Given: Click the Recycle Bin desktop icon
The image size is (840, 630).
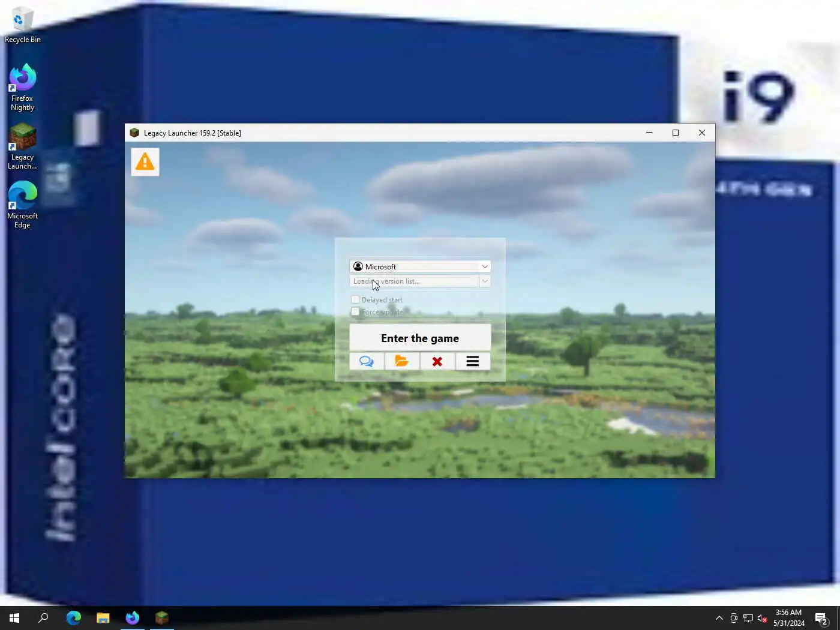Looking at the screenshot, I should pos(22,25).
